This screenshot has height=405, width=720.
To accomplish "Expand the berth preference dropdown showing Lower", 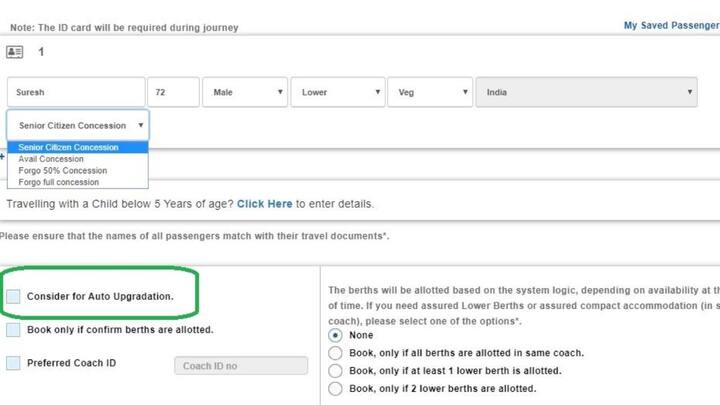I will pyautogui.click(x=341, y=92).
